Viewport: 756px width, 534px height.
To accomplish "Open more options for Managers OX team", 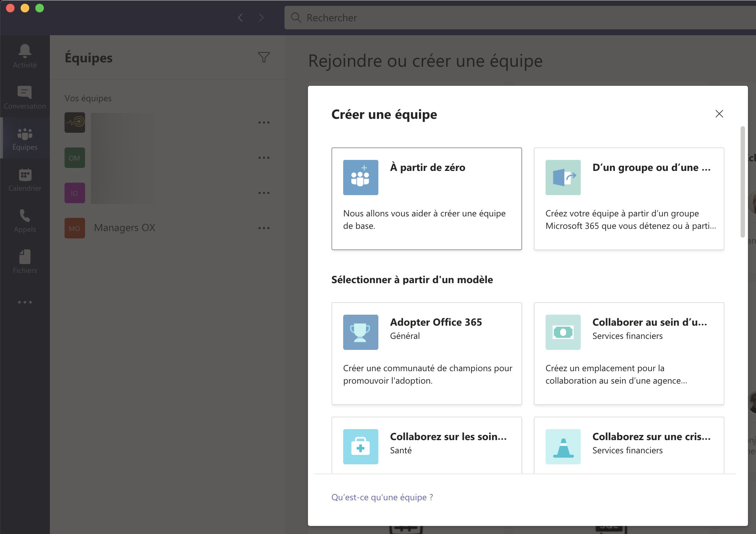I will tap(264, 228).
